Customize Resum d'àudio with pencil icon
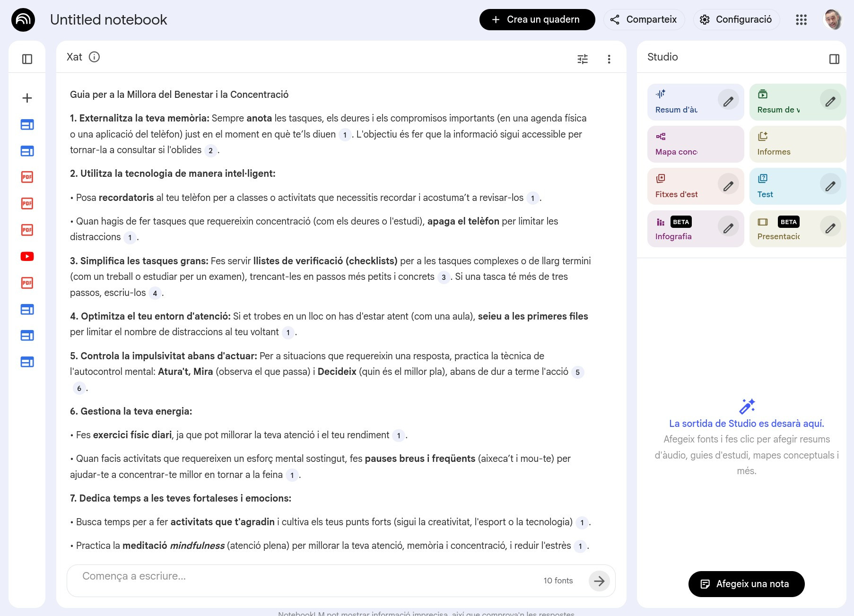Screen dimensions: 854x616 tap(728, 101)
